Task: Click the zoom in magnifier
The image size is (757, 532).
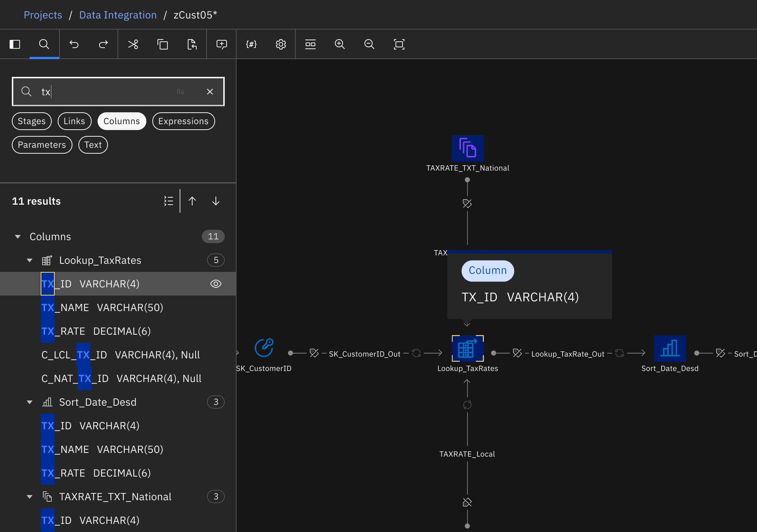Action: (x=340, y=44)
